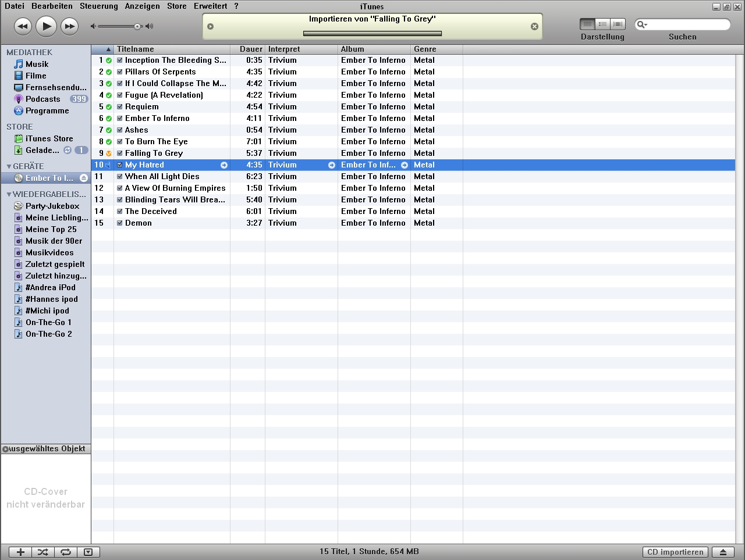Adjust the volume slider knob
This screenshot has height=560, width=745.
pyautogui.click(x=137, y=26)
